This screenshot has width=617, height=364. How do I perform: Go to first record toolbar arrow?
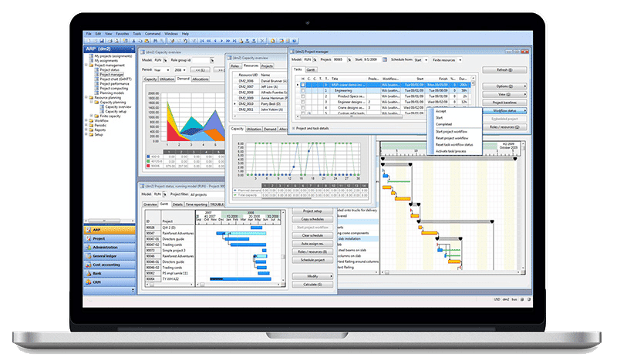pyautogui.click(x=202, y=41)
